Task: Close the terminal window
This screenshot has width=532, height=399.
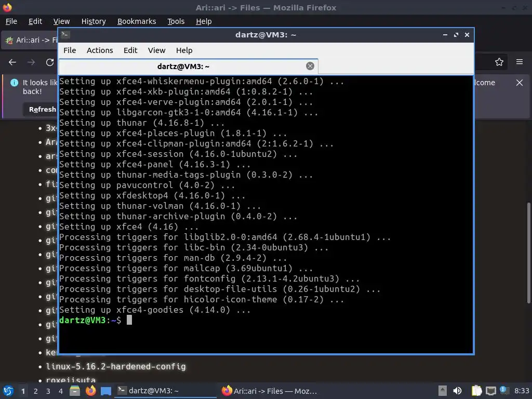Action: click(467, 35)
